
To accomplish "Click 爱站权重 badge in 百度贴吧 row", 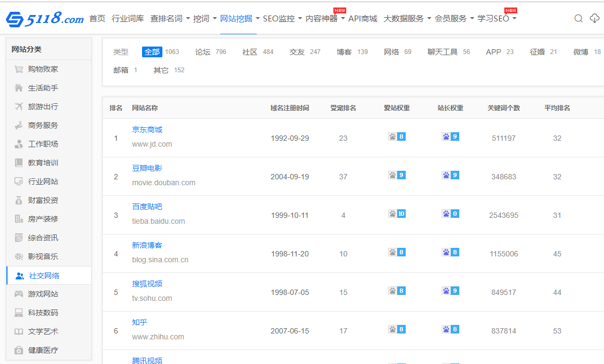I will click(397, 214).
